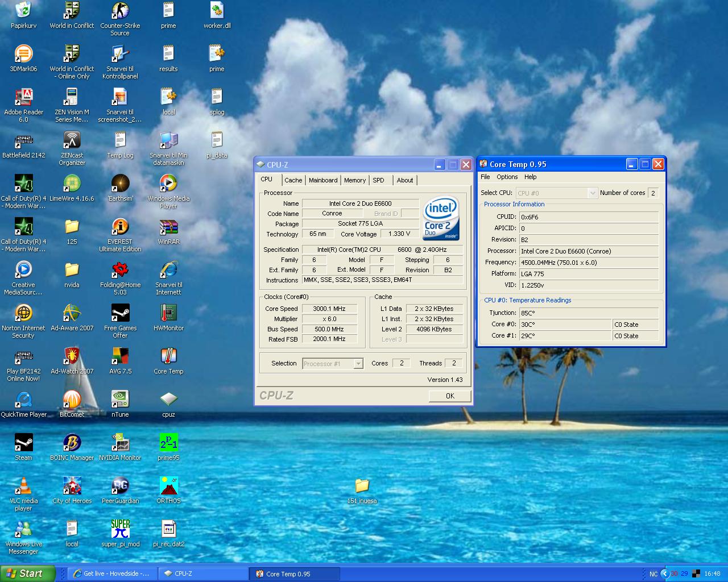This screenshot has width=728, height=582.
Task: Open the cpuz desktop icon
Action: (x=168, y=399)
